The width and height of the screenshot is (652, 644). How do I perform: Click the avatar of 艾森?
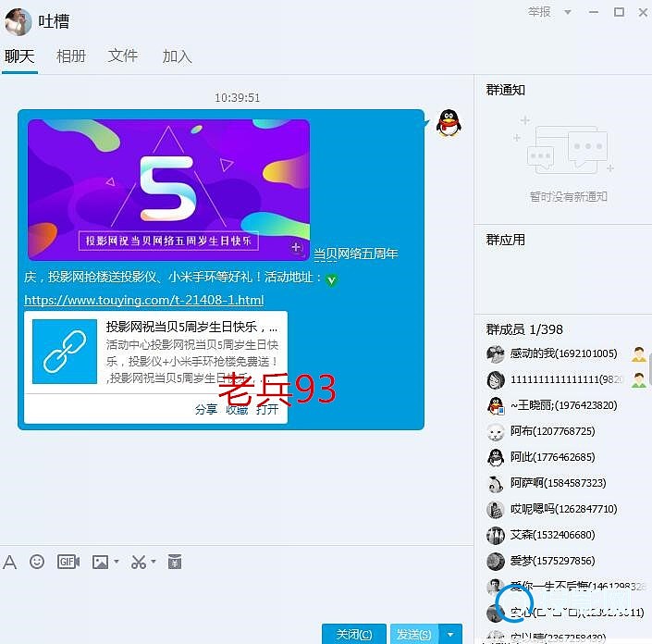[x=496, y=536]
